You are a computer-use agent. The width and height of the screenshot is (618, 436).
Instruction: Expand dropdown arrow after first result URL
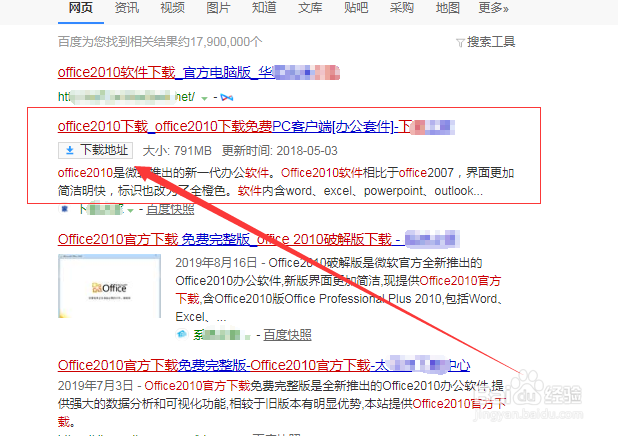click(204, 98)
